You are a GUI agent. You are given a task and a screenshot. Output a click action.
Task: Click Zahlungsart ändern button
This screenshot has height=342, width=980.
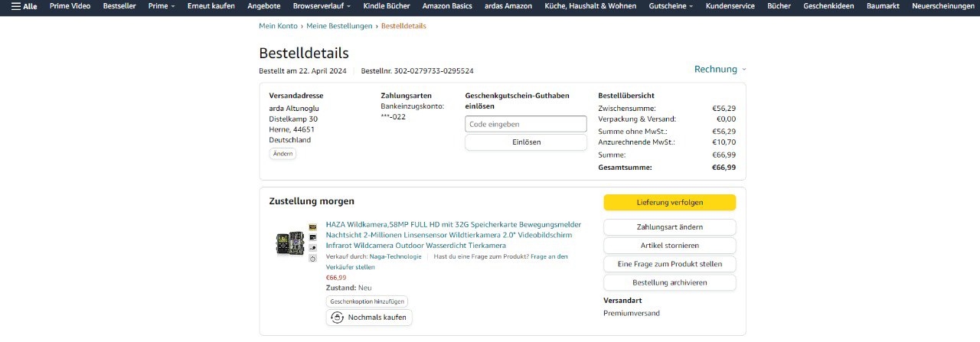[x=669, y=227]
